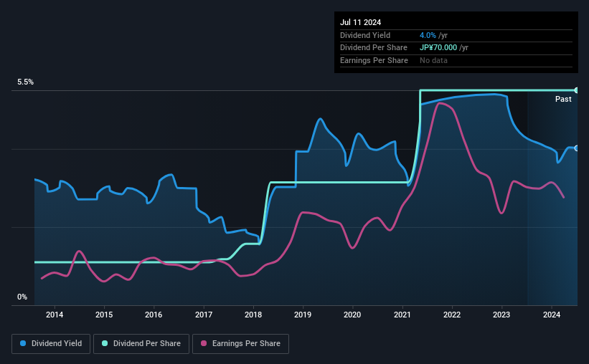Click the 0% y-axis label

tap(22, 297)
